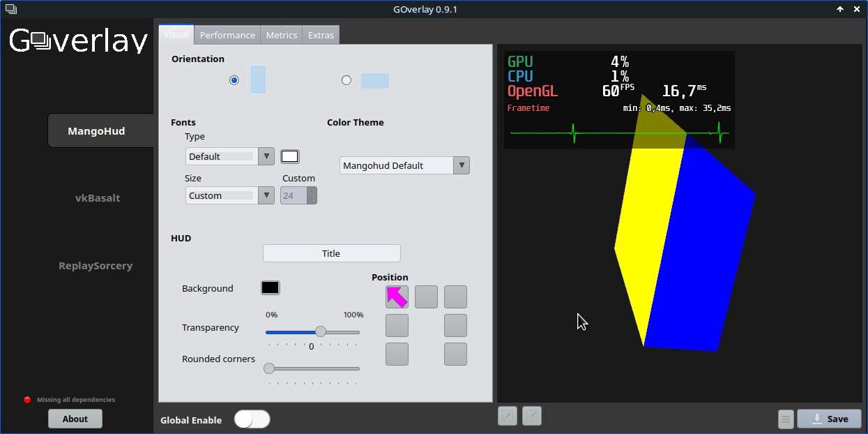This screenshot has height=434, width=868.
Task: Open the MangoHud section
Action: pos(100,130)
